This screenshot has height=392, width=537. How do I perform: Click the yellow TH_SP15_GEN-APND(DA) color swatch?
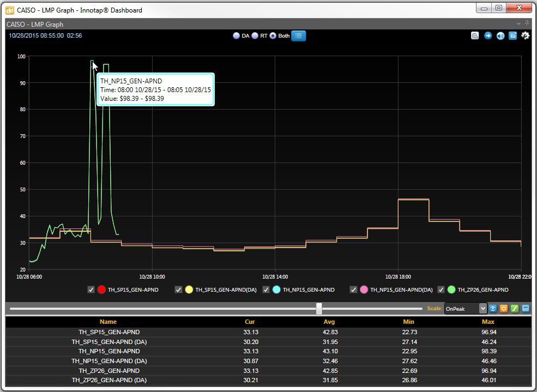189,290
